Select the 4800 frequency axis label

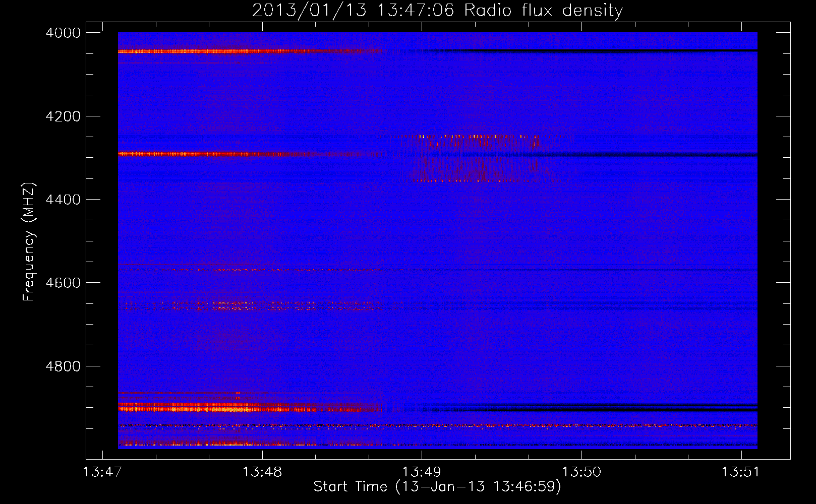pos(63,366)
